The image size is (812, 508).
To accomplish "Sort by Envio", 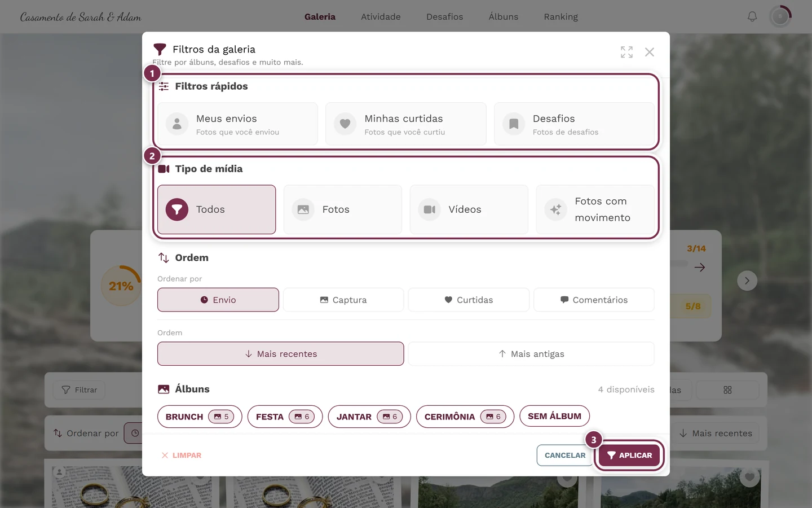I will click(218, 300).
